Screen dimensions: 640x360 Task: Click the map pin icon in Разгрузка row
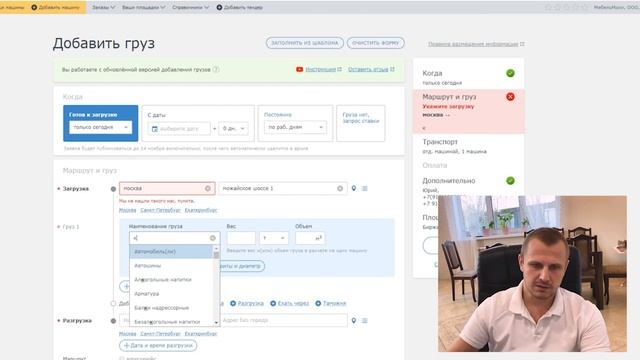(354, 321)
